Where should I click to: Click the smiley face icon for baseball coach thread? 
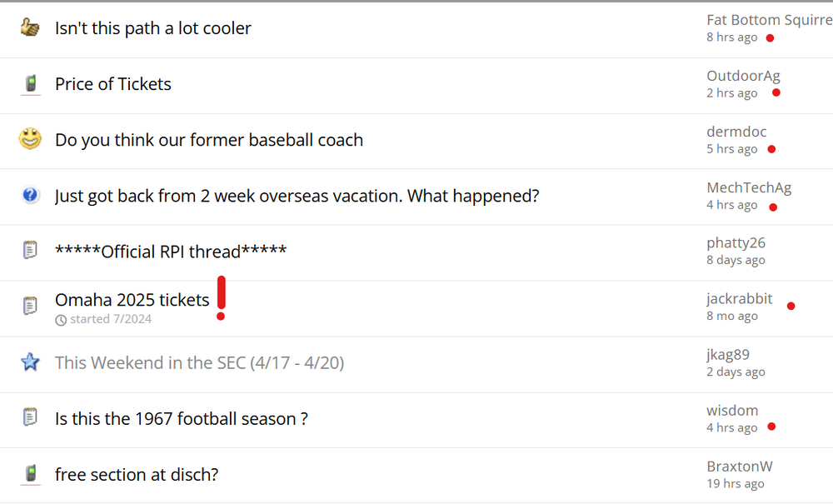click(30, 139)
